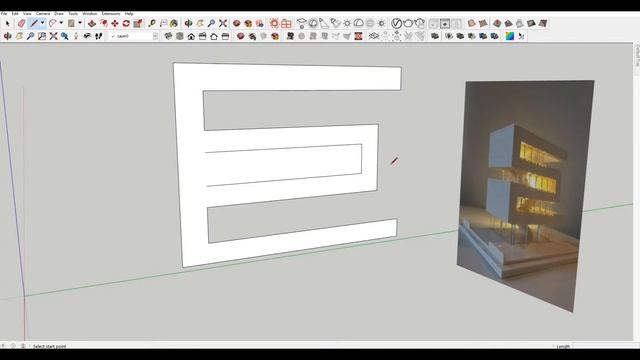The image size is (640, 360).
Task: Open the Edit menu
Action: tap(15, 13)
